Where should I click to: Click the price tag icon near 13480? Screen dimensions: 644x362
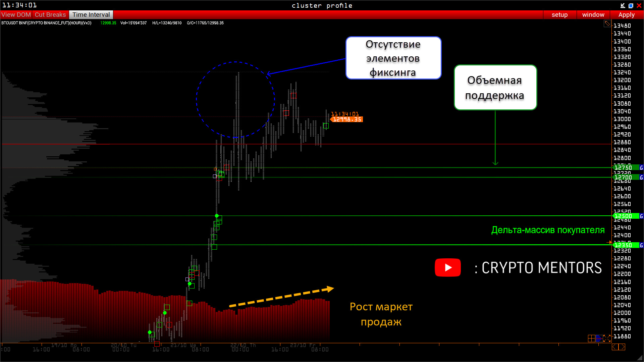(607, 23)
